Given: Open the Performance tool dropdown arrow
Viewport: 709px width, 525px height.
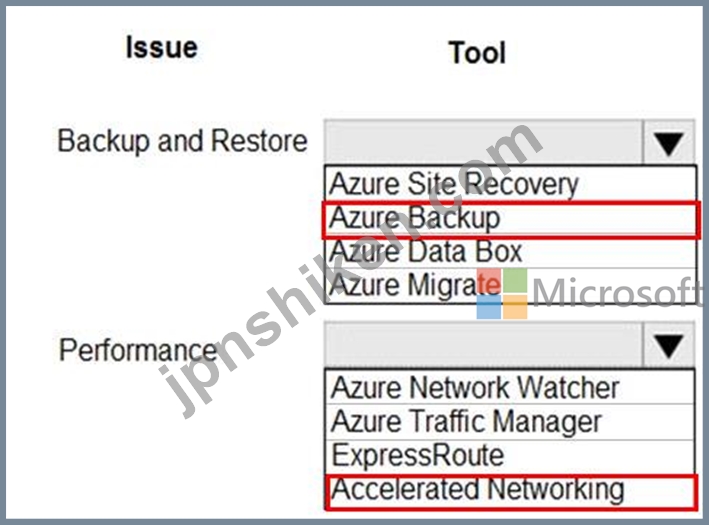Looking at the screenshot, I should 669,345.
